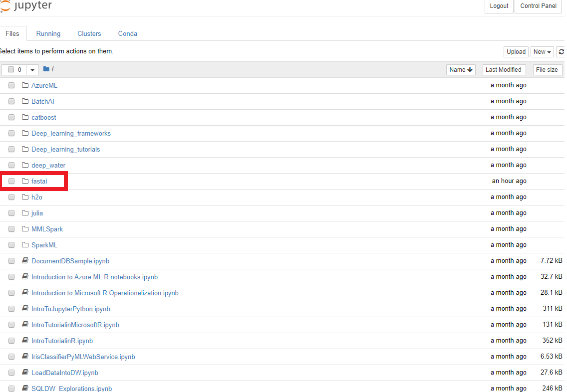Open the Conda tab
Image resolution: width=567 pixels, height=392 pixels.
[128, 34]
